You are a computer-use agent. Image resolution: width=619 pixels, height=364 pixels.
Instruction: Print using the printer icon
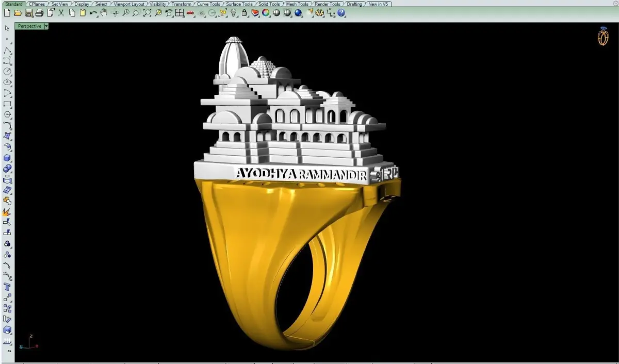[39, 12]
